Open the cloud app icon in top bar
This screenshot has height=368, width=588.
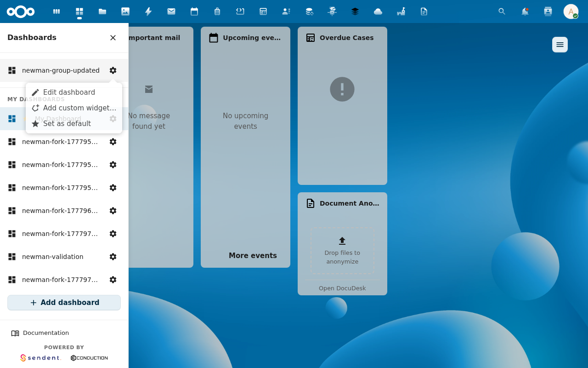(x=378, y=11)
